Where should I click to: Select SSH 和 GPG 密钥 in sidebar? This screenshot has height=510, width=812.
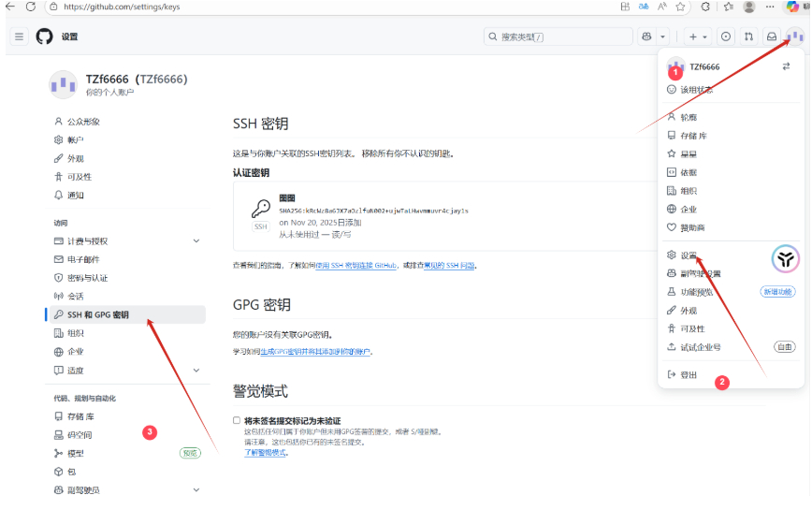[127, 314]
